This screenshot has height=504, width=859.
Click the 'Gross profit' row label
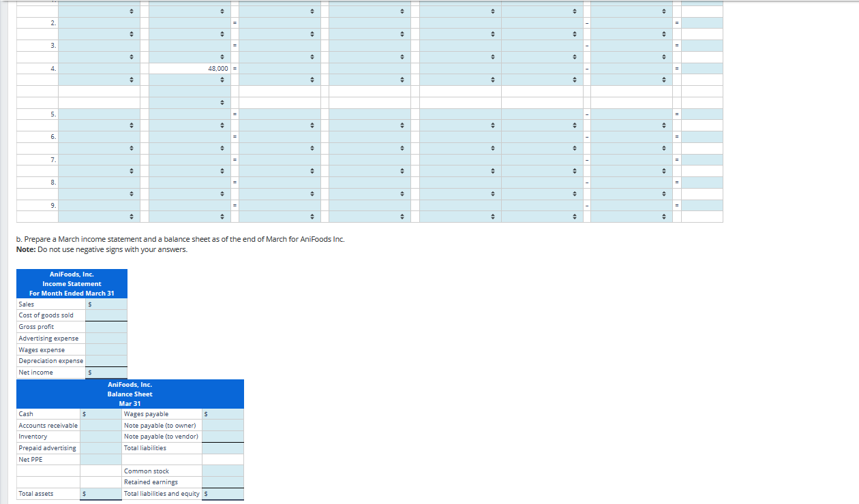click(36, 327)
